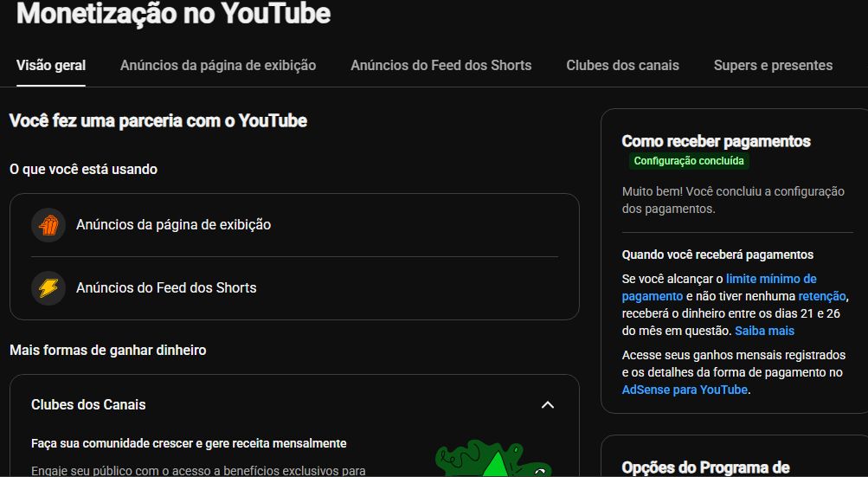The height and width of the screenshot is (477, 868).
Task: Click the Você fez uma parceria com o YouTube heading
Action: 158,121
